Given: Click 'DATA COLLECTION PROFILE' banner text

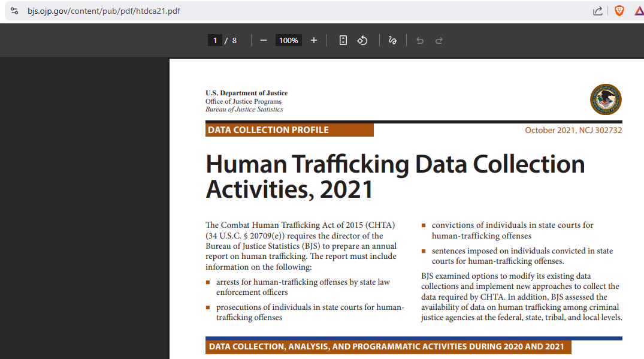Looking at the screenshot, I should pos(268,130).
